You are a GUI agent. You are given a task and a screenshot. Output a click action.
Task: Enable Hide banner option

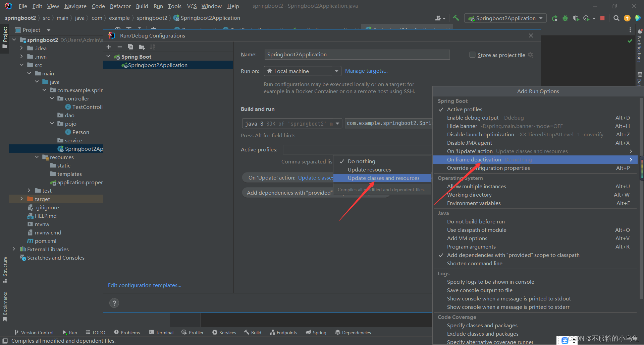[x=535, y=126]
